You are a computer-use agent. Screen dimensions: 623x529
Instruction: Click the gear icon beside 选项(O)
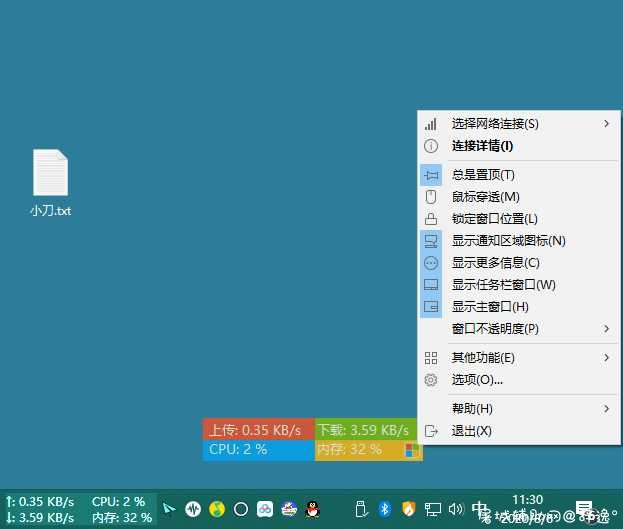(x=431, y=380)
